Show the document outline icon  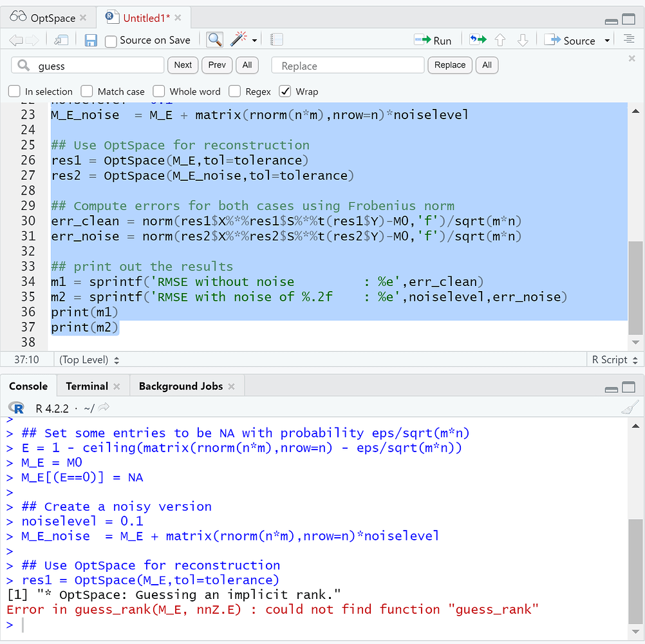[629, 40]
